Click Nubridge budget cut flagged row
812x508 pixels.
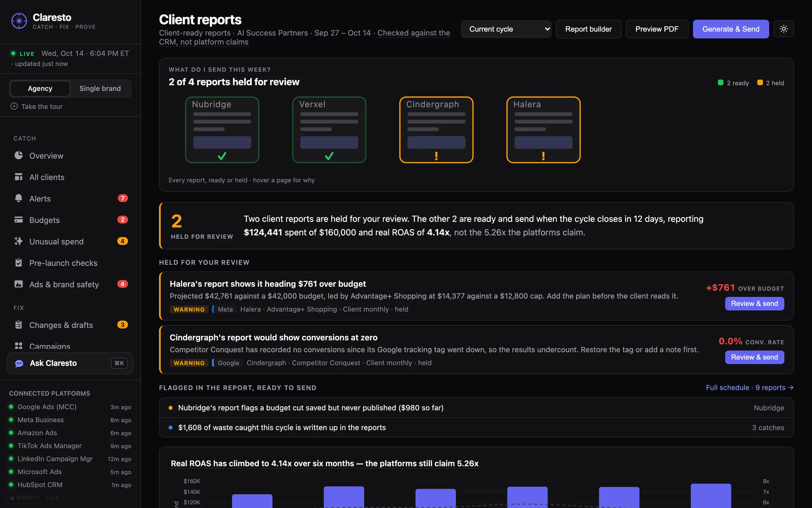click(476, 408)
